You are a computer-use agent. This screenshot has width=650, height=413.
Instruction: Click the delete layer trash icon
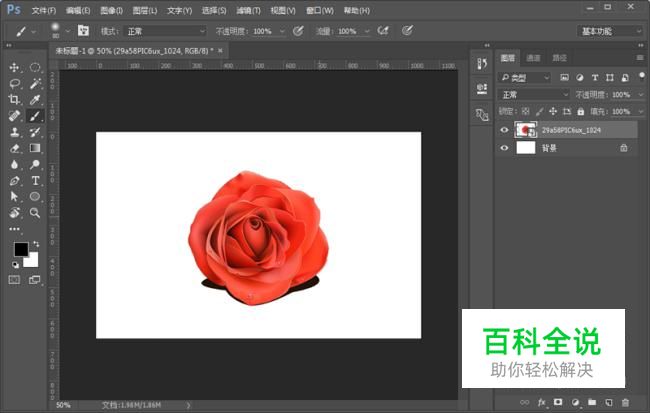tap(625, 402)
